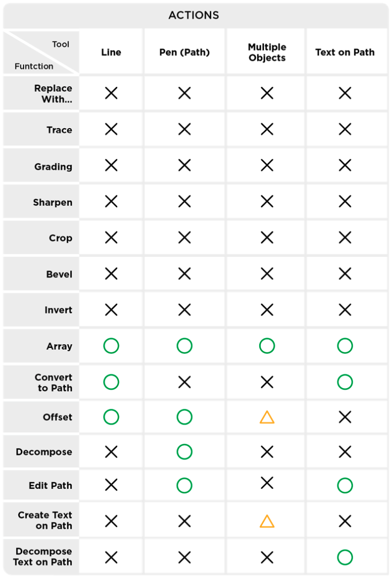Click the Line column header
Viewport: 392px width, 578px height.
(111, 52)
